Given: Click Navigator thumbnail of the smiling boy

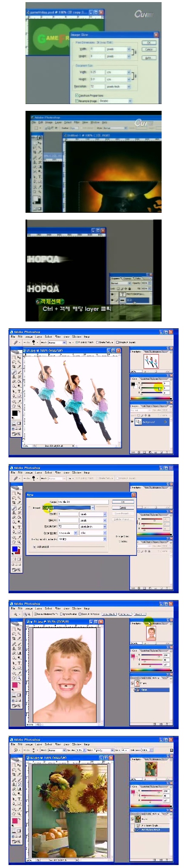Looking at the screenshot, I should click(x=151, y=634).
